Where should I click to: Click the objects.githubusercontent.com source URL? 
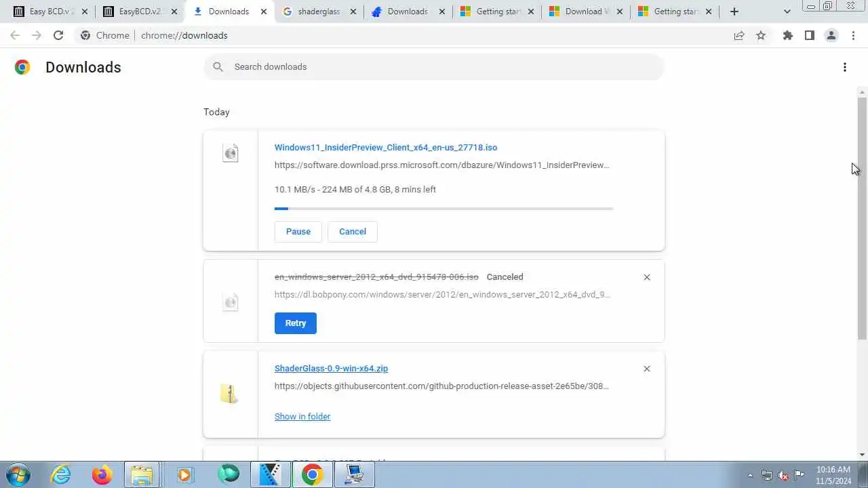(x=441, y=386)
